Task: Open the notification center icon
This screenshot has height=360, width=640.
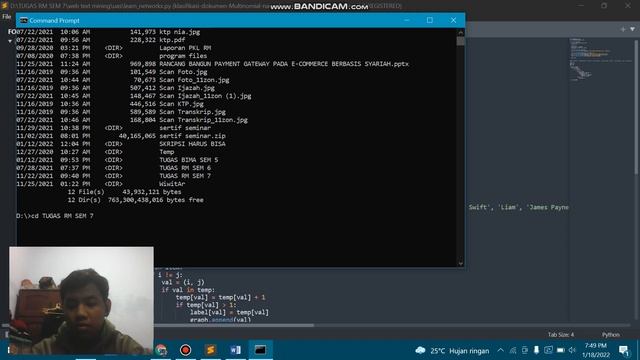Action: pyautogui.click(x=624, y=350)
